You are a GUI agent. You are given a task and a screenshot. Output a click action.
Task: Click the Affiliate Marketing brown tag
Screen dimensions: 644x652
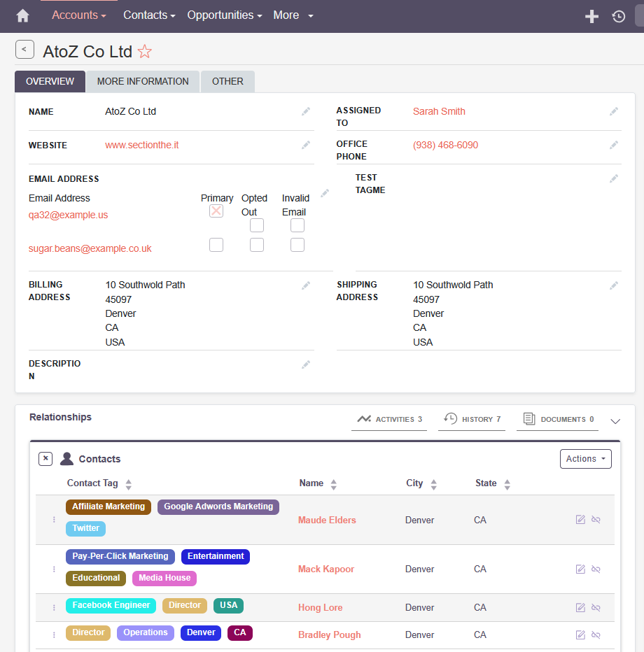pyautogui.click(x=108, y=507)
